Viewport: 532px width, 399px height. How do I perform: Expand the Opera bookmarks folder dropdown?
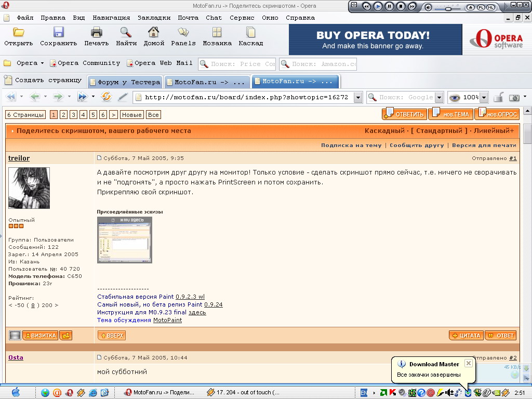click(x=43, y=63)
